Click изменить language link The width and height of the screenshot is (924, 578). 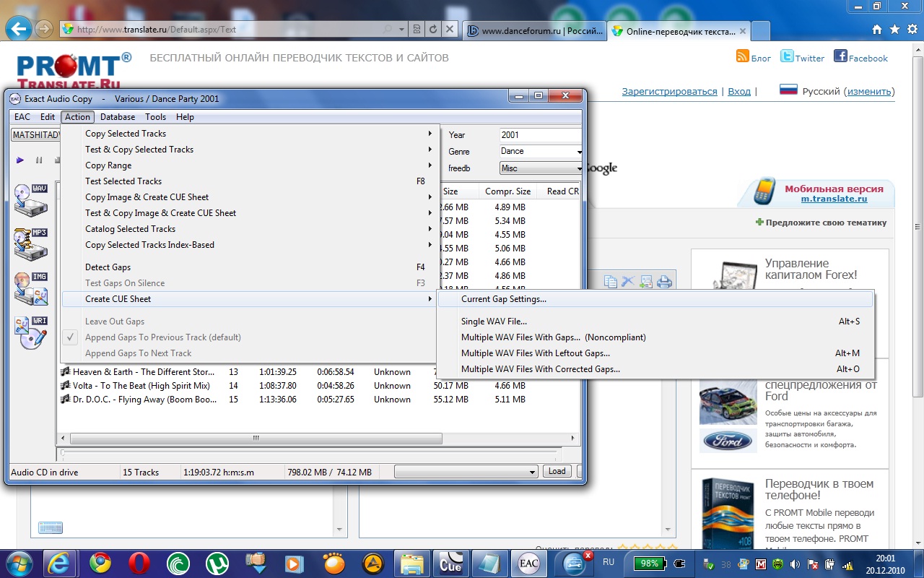(869, 92)
